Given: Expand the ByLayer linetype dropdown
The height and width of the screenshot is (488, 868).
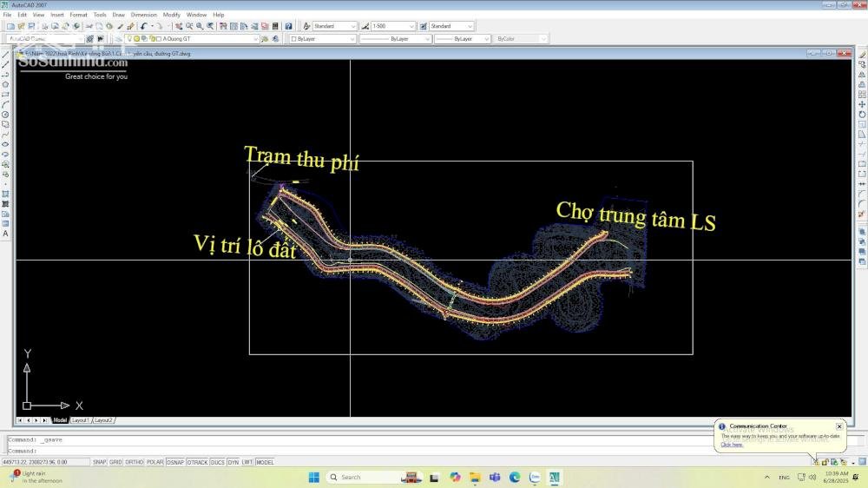Looking at the screenshot, I should [x=427, y=39].
